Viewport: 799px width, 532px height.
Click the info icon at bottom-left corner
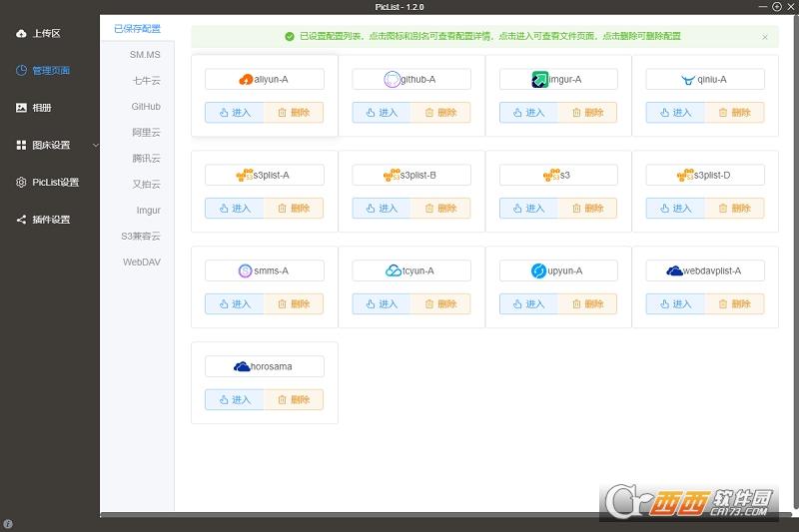pyautogui.click(x=8, y=523)
